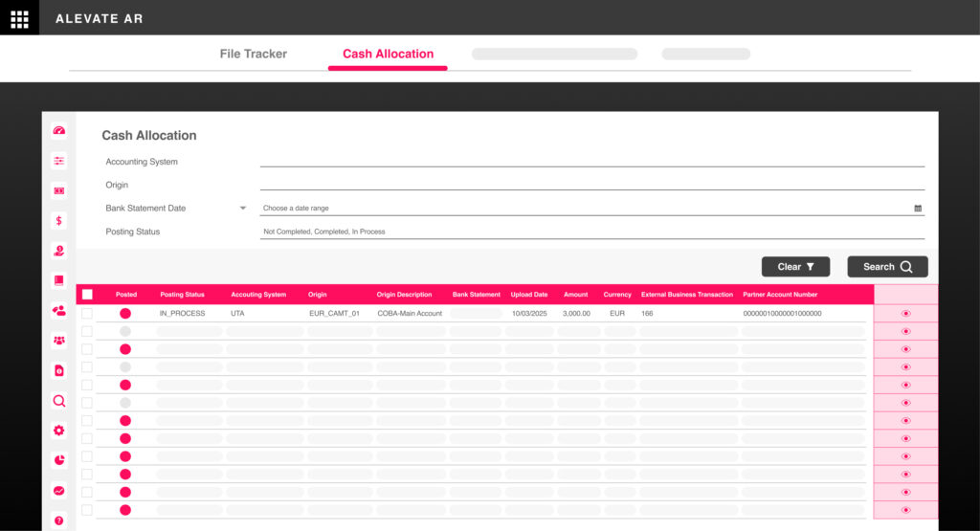Open the app launcher grid icon
980x531 pixels.
click(x=19, y=18)
